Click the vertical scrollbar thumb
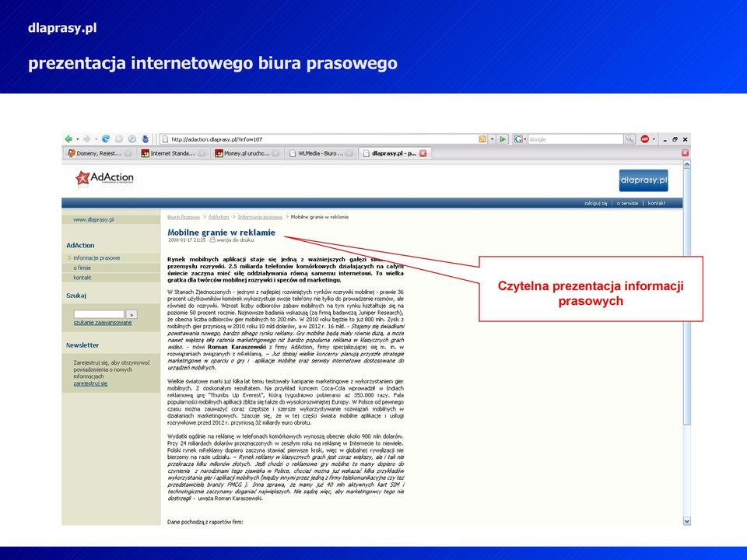Image resolution: width=747 pixels, height=560 pixels. (x=686, y=296)
